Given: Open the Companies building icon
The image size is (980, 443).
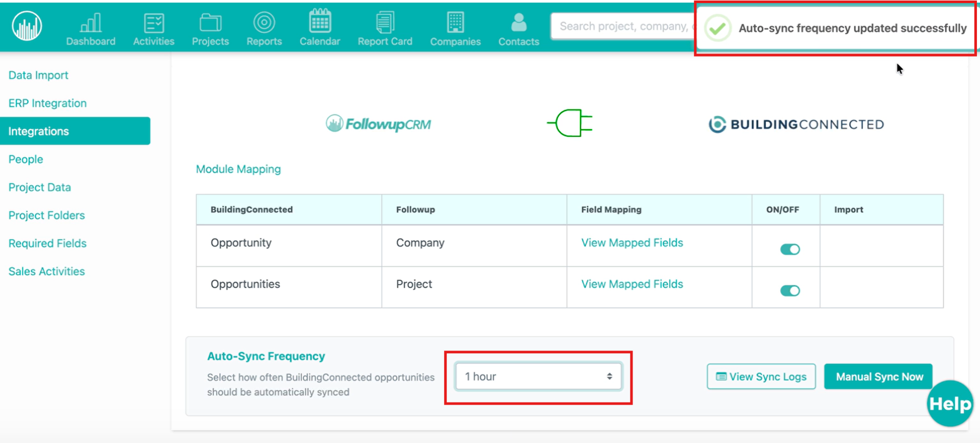Looking at the screenshot, I should [x=455, y=23].
